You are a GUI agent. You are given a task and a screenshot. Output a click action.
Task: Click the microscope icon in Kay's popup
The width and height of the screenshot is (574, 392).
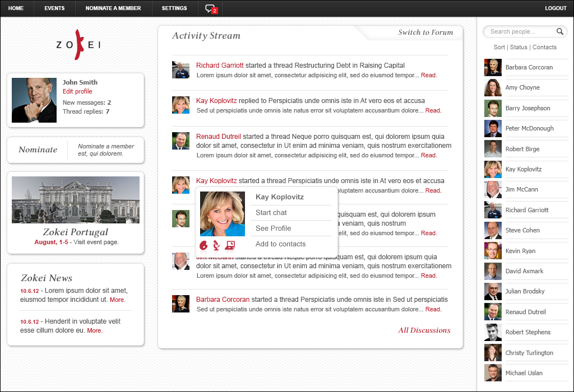pos(216,245)
